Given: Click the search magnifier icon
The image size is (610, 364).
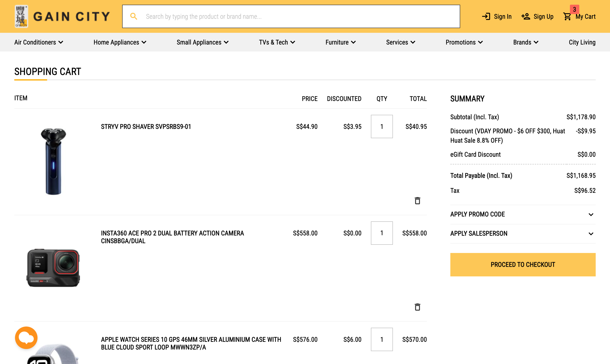Looking at the screenshot, I should (x=134, y=16).
